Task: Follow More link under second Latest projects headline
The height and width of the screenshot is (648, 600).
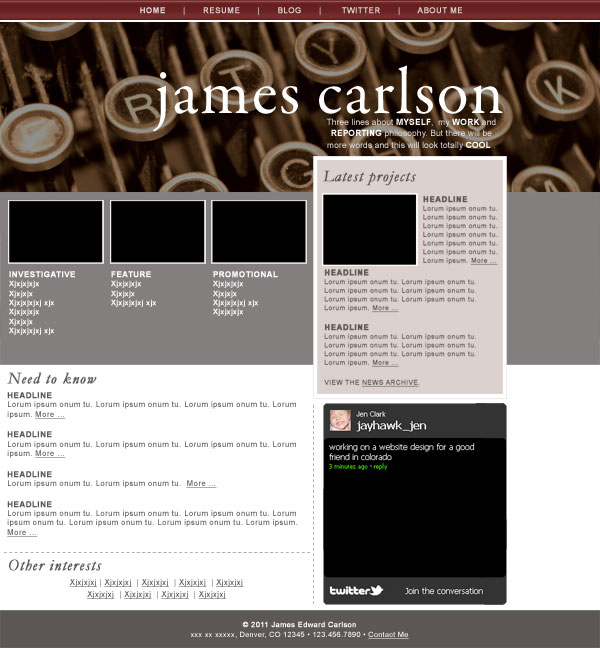Action: [x=385, y=308]
